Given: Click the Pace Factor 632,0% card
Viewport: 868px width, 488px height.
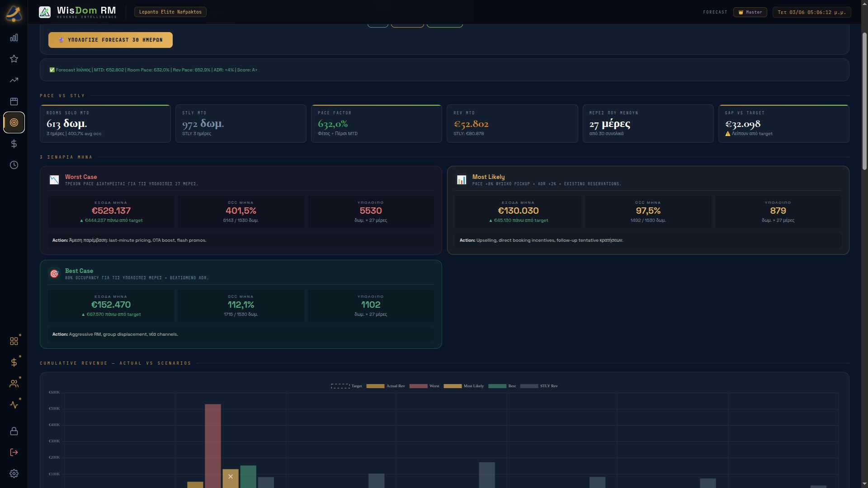Looking at the screenshot, I should [x=376, y=124].
